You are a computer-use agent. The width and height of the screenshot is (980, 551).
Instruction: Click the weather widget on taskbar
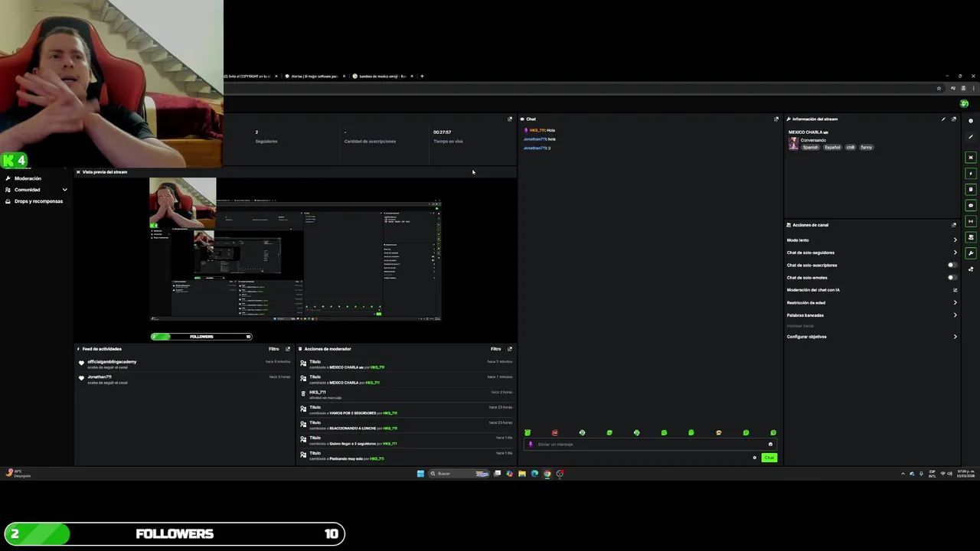pos(18,473)
